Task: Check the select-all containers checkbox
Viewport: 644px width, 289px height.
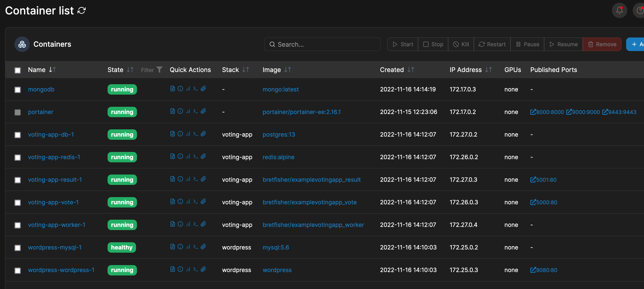Action: [17, 70]
